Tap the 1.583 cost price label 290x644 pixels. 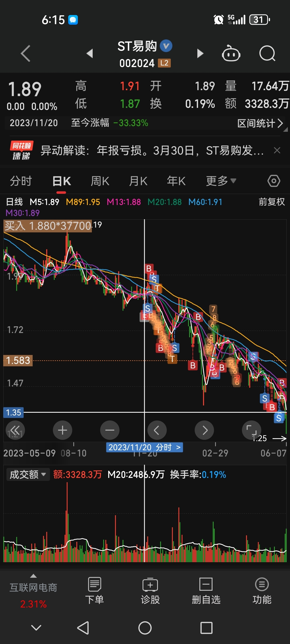tap(18, 361)
